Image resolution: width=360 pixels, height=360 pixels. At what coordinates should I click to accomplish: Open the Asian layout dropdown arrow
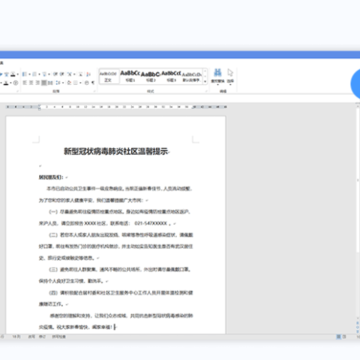pos(74,74)
